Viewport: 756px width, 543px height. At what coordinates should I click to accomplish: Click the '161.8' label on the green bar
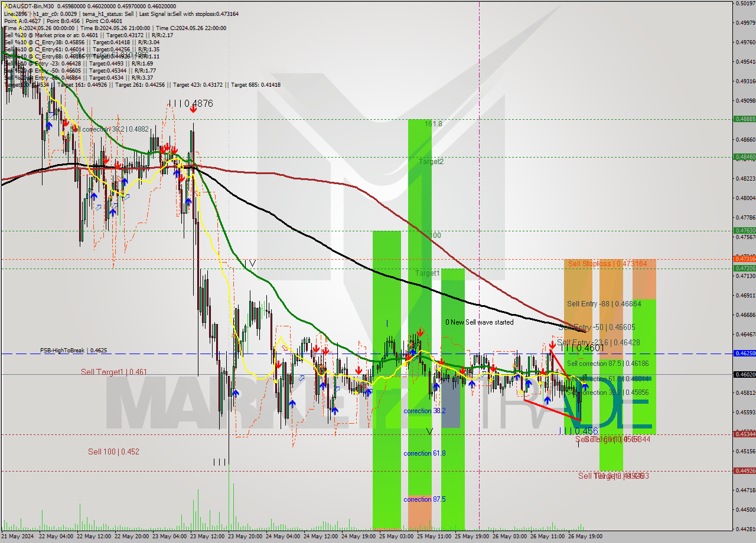434,124
